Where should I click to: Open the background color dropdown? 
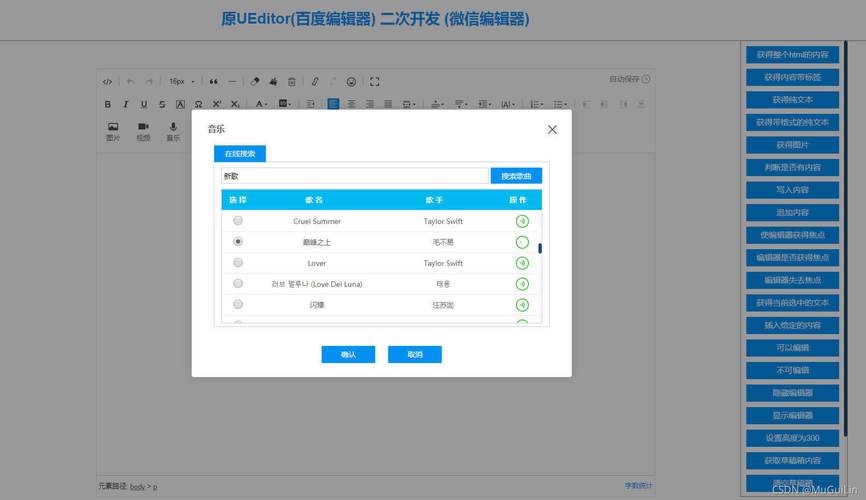(285, 104)
